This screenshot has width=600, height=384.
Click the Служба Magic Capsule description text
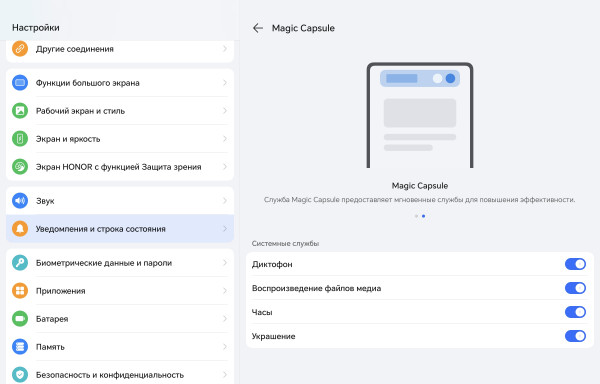(x=419, y=200)
